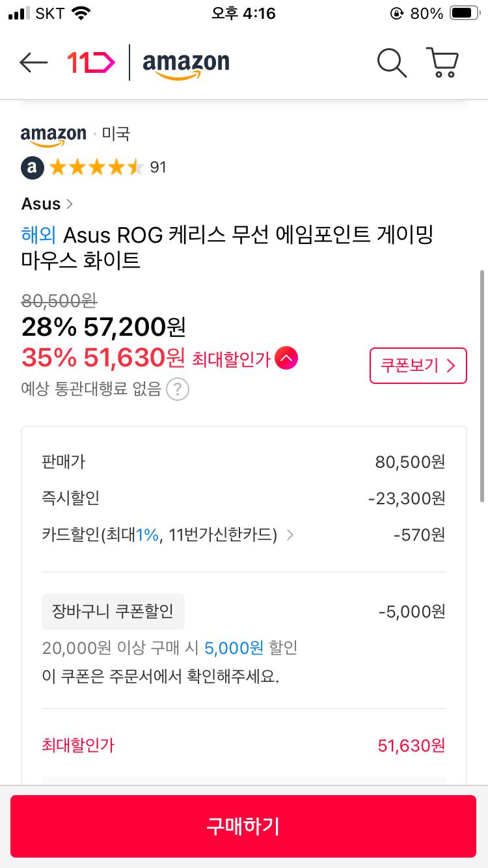
Task: Tap the Amazon logo in header
Action: point(186,64)
